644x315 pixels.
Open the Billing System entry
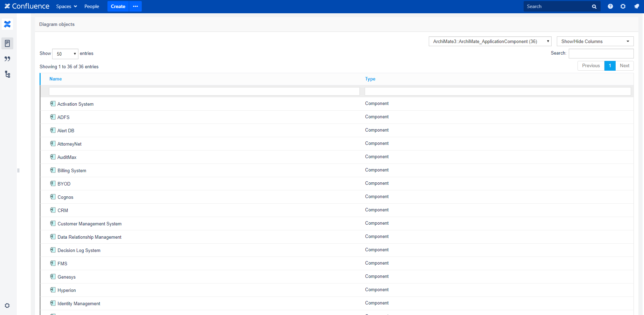[x=72, y=171]
